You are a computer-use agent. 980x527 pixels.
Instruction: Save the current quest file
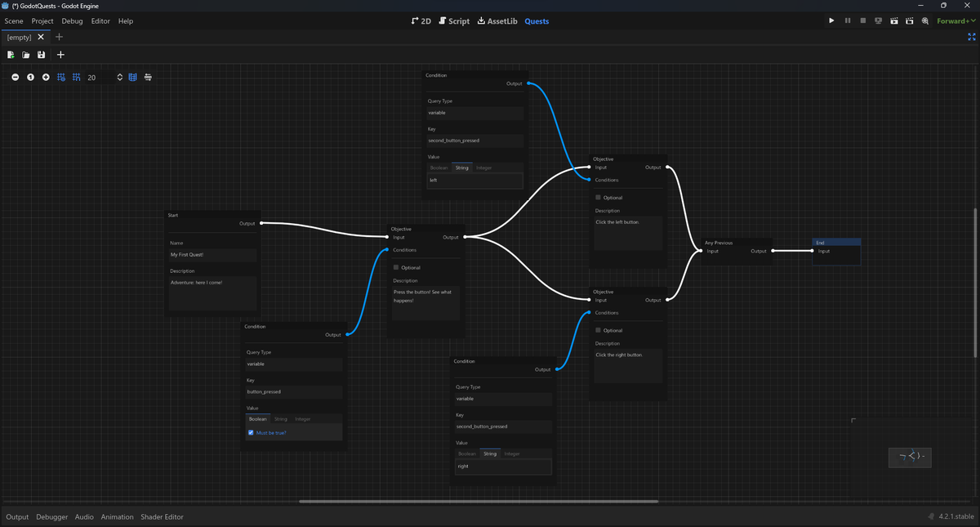point(41,55)
